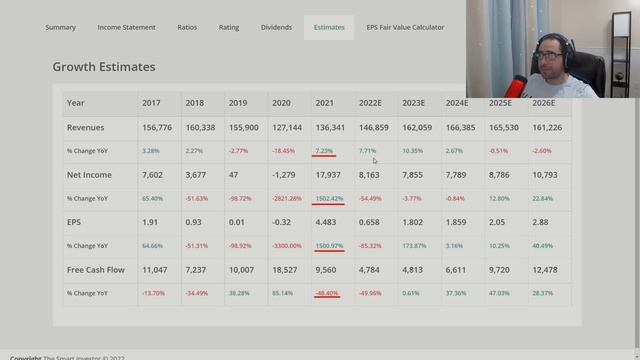Click the 2024E column header

(457, 103)
